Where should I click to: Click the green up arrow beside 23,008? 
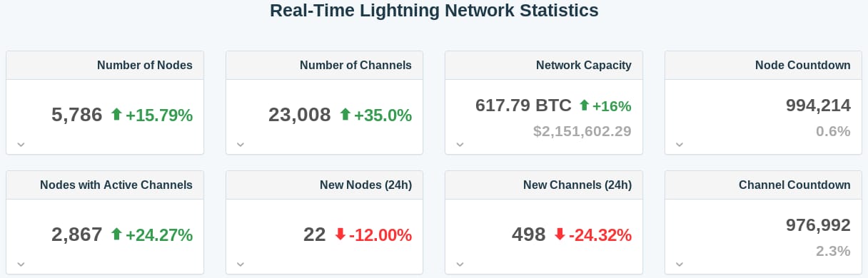[x=345, y=114]
